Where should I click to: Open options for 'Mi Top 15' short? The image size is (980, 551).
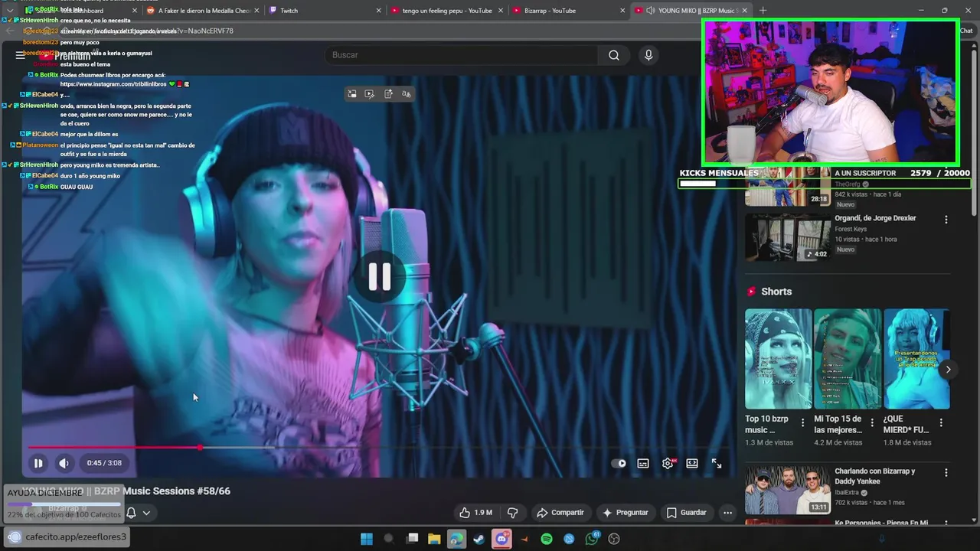[x=872, y=422]
